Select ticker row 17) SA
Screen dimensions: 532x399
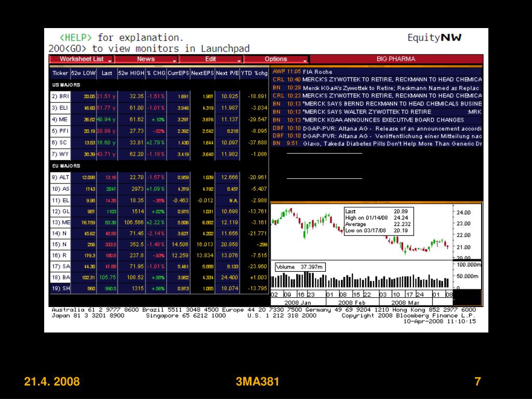[60, 267]
